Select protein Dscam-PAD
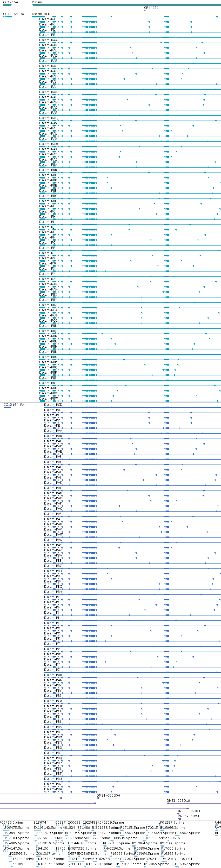Viewport: 221px width, 868px height. pos(53,446)
